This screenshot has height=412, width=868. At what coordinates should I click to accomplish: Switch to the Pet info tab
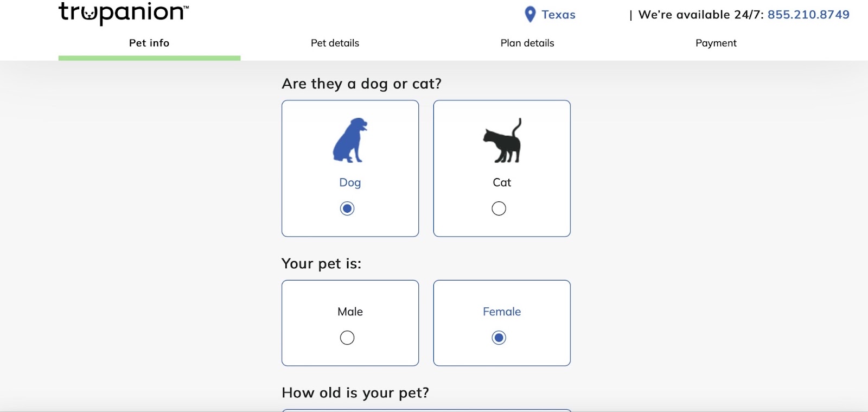coord(149,43)
